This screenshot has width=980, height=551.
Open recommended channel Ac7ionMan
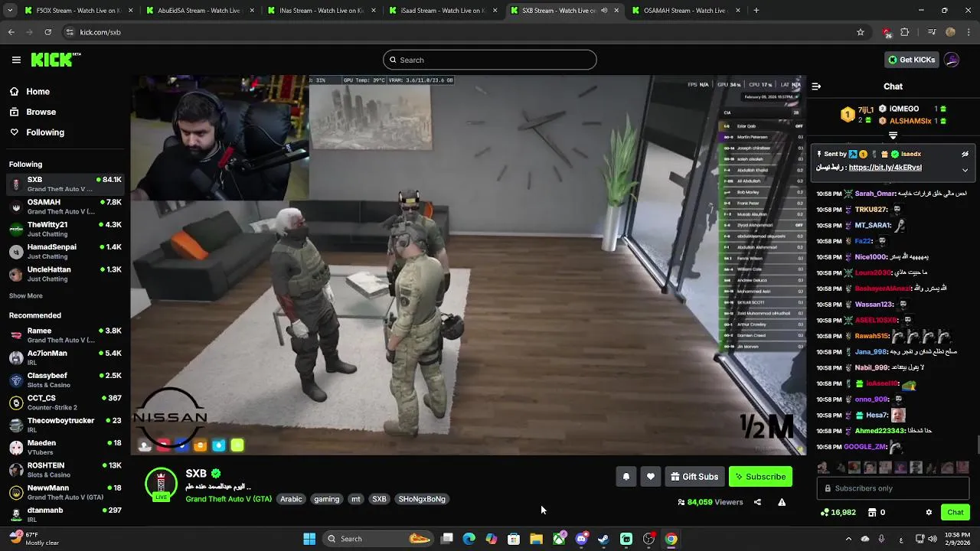tap(65, 357)
